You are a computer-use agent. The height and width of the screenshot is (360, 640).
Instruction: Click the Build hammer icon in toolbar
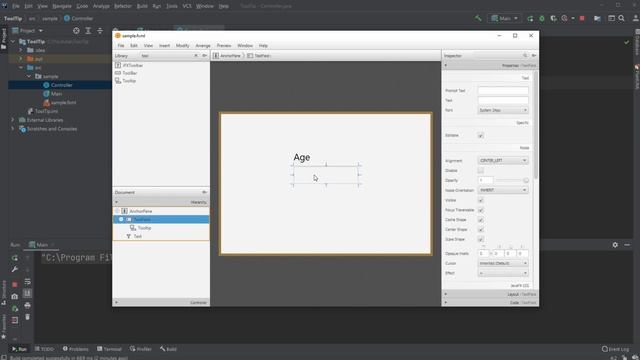click(478, 18)
